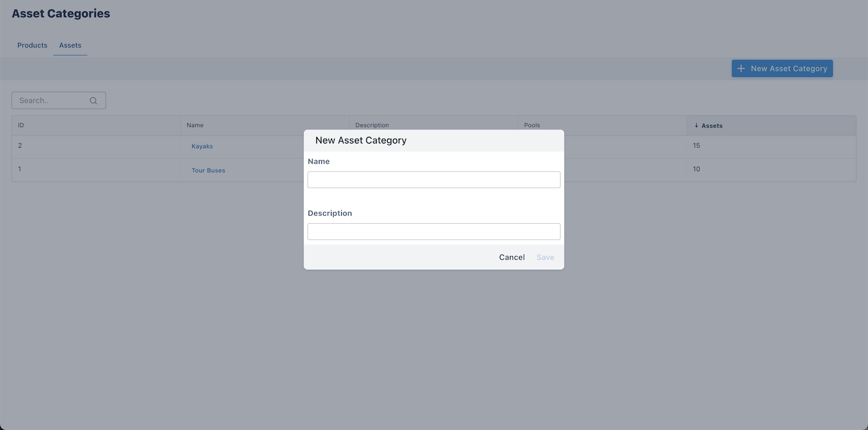Click the Assets count 15
Image resolution: width=868 pixels, height=430 pixels.
(x=697, y=145)
